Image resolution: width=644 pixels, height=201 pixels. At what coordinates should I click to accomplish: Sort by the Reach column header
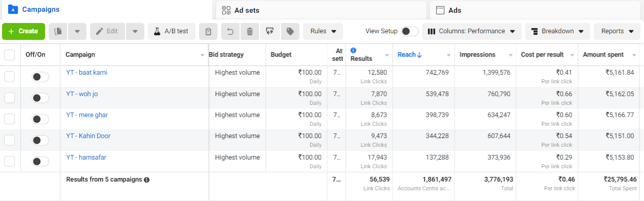click(x=406, y=55)
